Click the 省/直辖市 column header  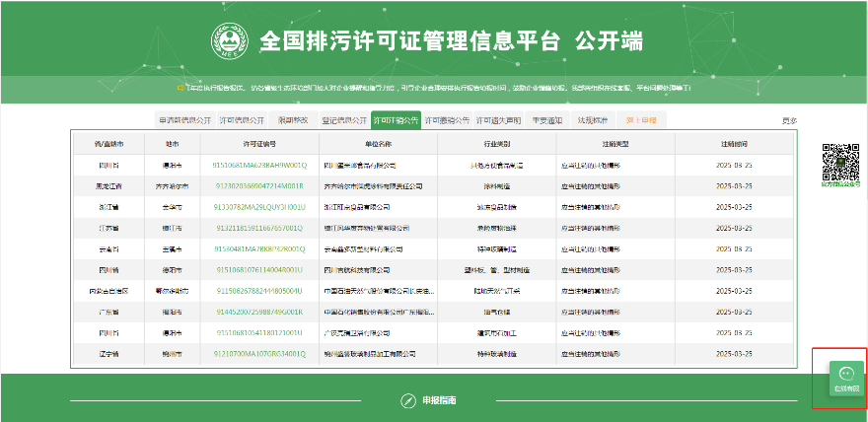pyautogui.click(x=108, y=144)
